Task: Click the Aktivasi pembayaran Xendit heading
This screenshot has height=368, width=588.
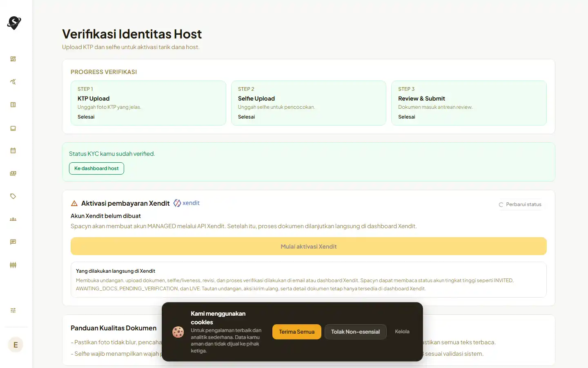Action: click(125, 203)
